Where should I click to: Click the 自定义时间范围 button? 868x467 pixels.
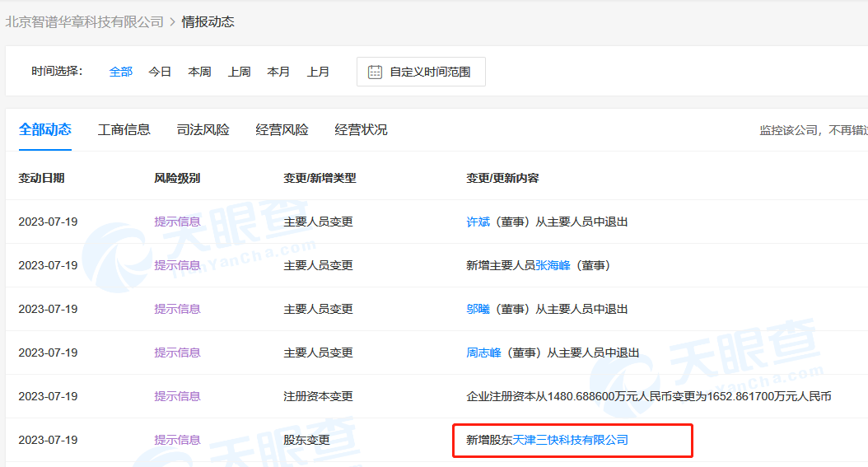(422, 72)
